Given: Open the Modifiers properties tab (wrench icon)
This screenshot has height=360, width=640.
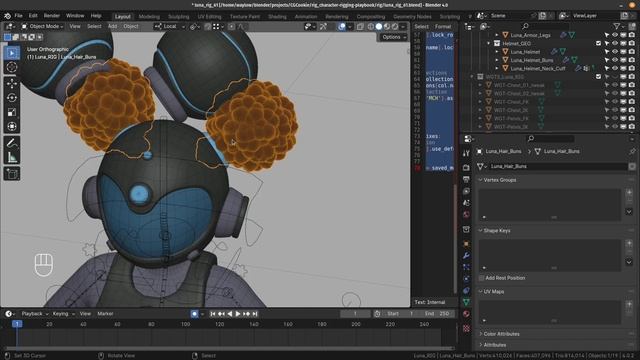Looking at the screenshot, I should coord(466,256).
